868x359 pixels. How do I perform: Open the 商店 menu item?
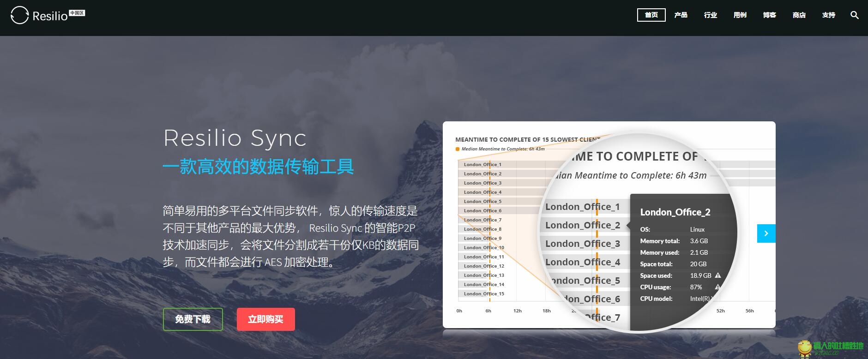[799, 15]
